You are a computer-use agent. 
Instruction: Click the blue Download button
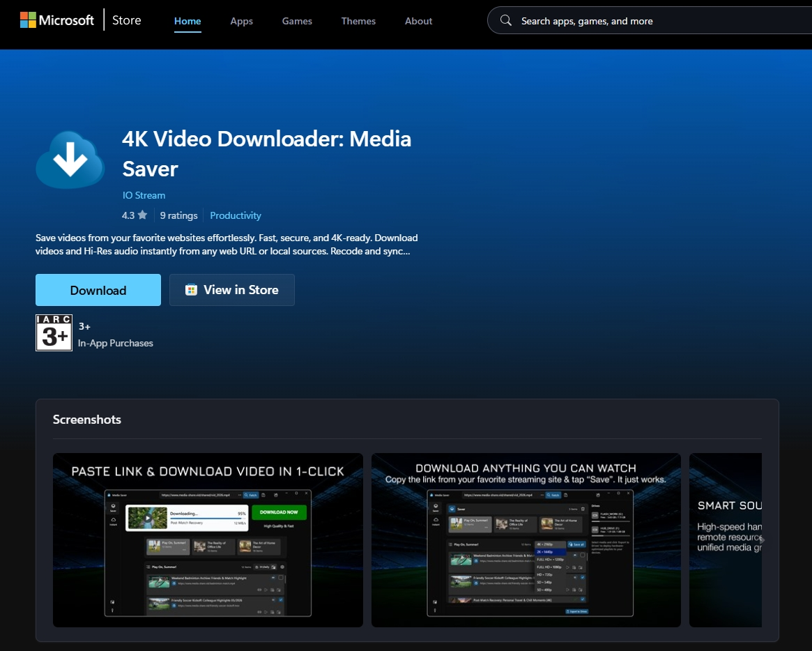(98, 290)
